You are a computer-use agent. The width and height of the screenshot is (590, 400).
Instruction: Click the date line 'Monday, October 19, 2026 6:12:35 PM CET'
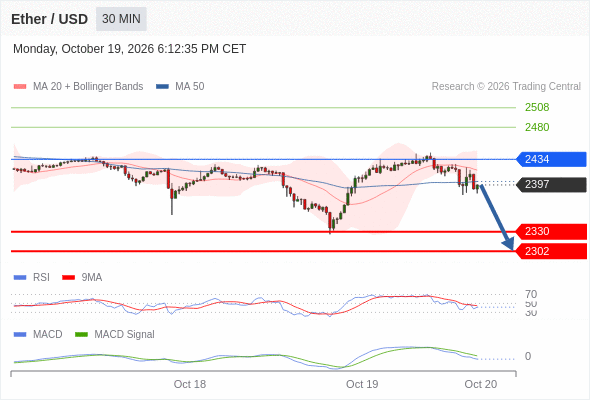click(x=129, y=49)
